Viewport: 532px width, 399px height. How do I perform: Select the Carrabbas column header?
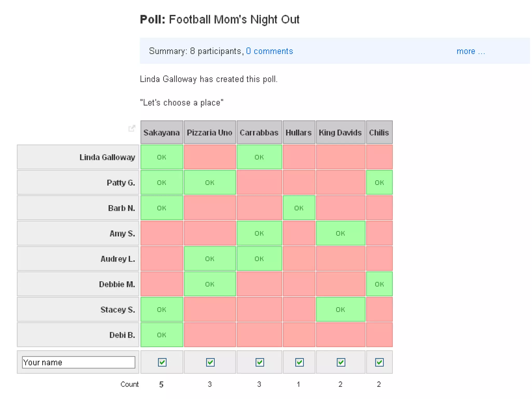click(x=259, y=132)
